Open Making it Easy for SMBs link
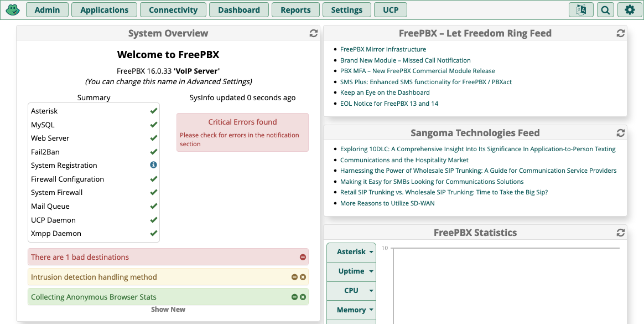The height and width of the screenshot is (324, 644). pos(432,181)
